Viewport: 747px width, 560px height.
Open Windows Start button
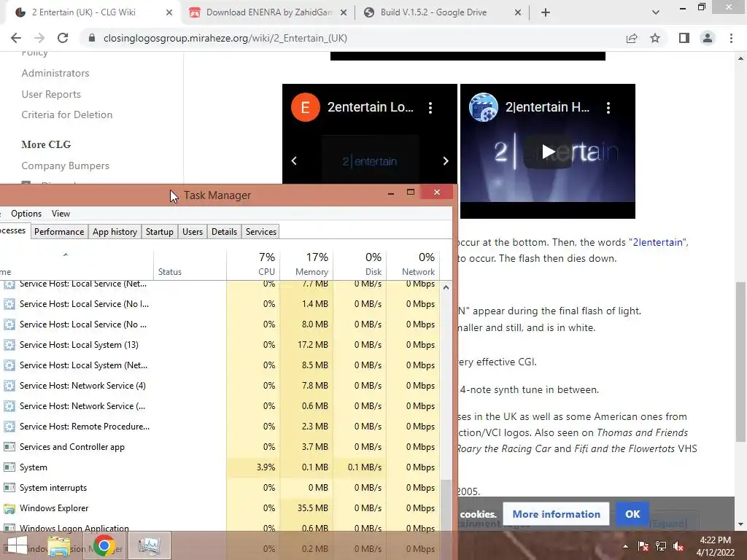[x=16, y=545]
